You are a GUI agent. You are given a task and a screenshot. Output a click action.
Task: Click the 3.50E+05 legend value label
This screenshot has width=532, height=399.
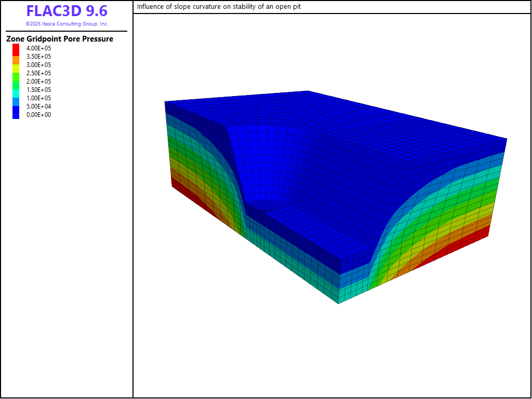click(38, 57)
